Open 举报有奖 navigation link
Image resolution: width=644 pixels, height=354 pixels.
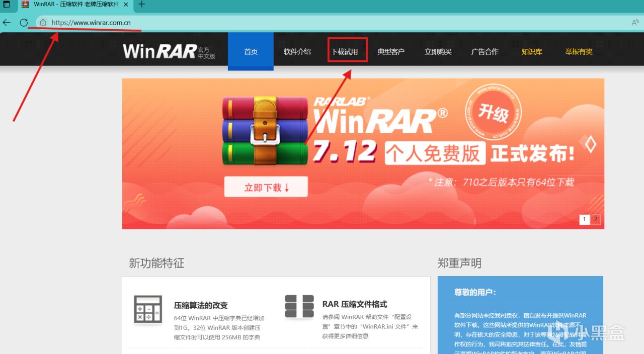tap(579, 52)
